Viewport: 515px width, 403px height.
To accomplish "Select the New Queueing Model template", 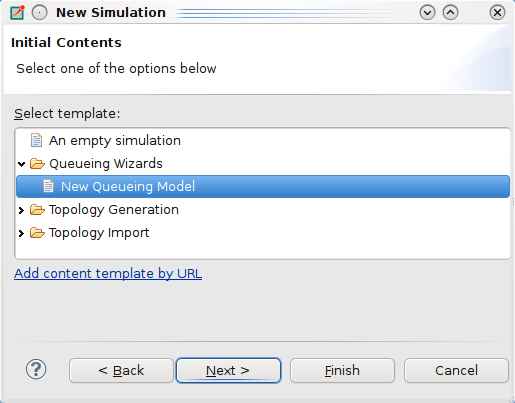I will pyautogui.click(x=263, y=186).
